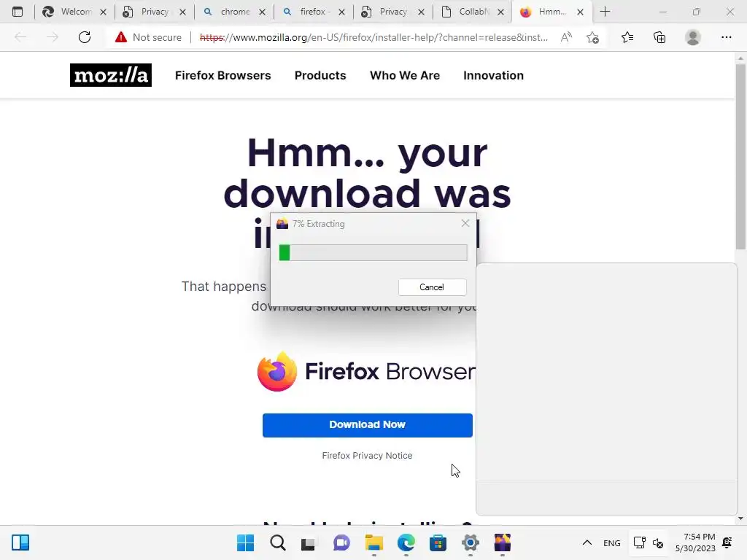
Task: Open Task View on taskbar
Action: (309, 543)
